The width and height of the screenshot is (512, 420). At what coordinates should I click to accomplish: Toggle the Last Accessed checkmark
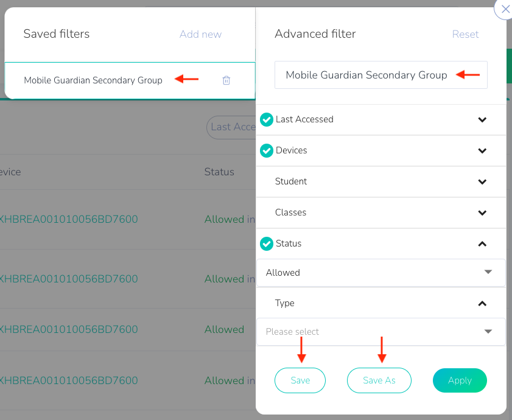pos(267,119)
